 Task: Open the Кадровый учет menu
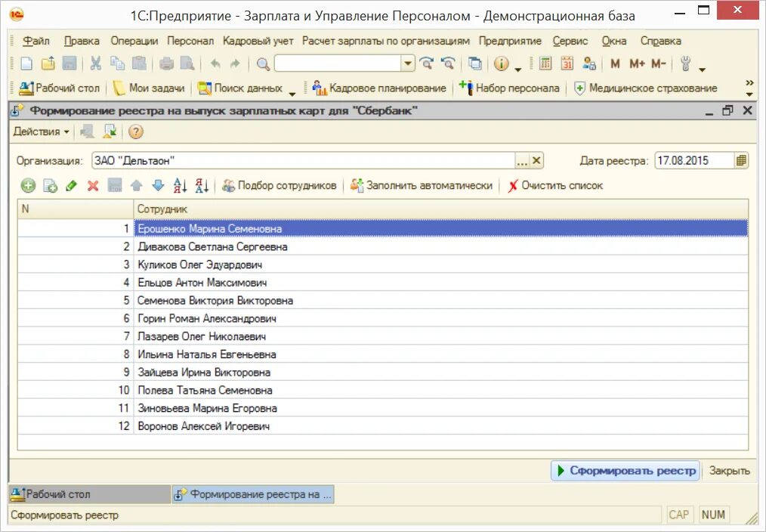(x=258, y=41)
